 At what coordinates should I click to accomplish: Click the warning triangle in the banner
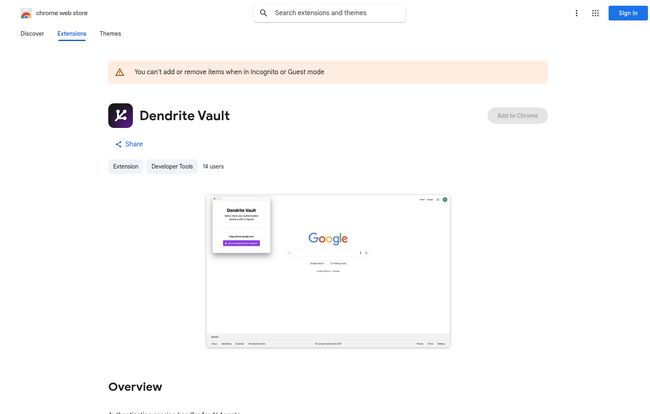(x=120, y=73)
